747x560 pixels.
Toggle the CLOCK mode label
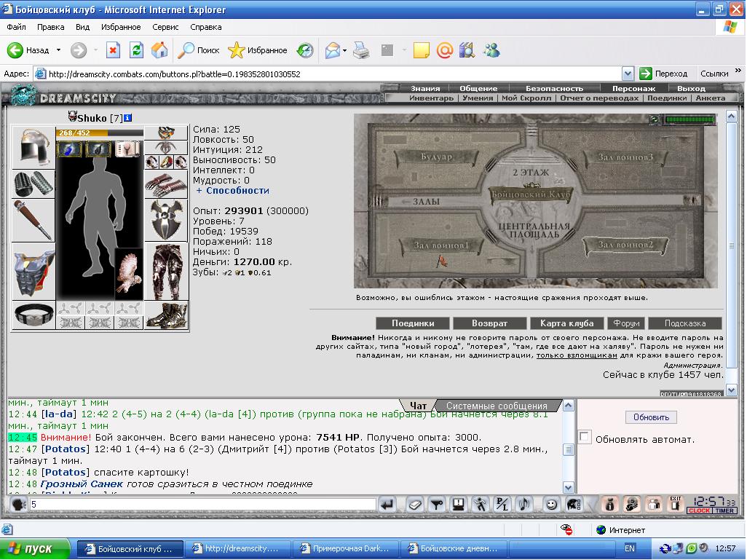pyautogui.click(x=698, y=510)
